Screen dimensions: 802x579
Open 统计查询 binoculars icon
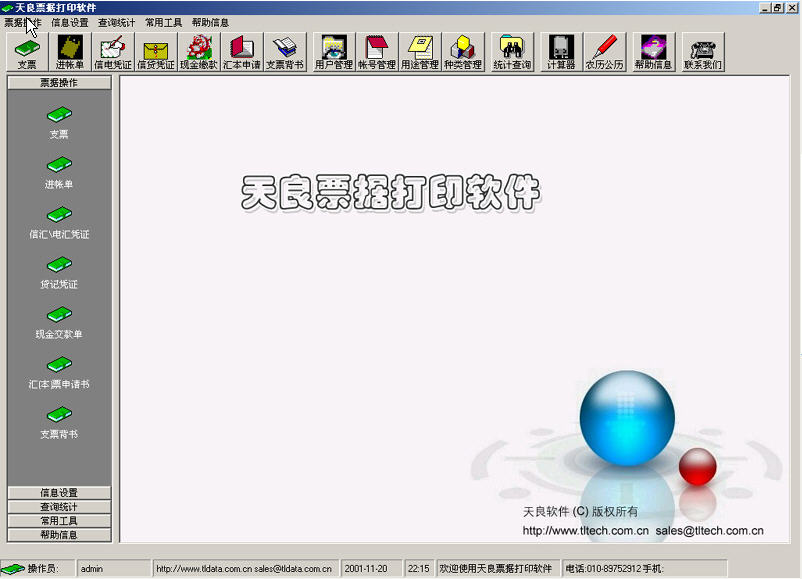click(512, 52)
